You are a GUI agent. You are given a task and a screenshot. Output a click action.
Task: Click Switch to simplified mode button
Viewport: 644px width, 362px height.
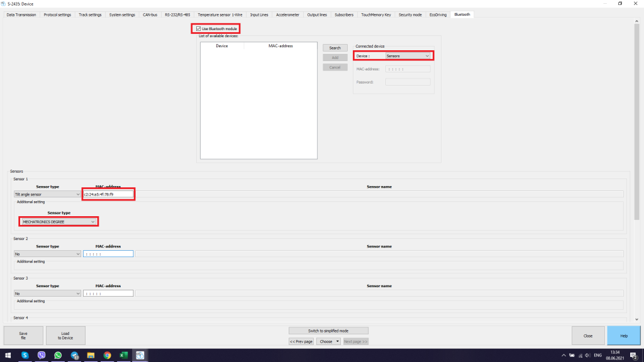[328, 331]
